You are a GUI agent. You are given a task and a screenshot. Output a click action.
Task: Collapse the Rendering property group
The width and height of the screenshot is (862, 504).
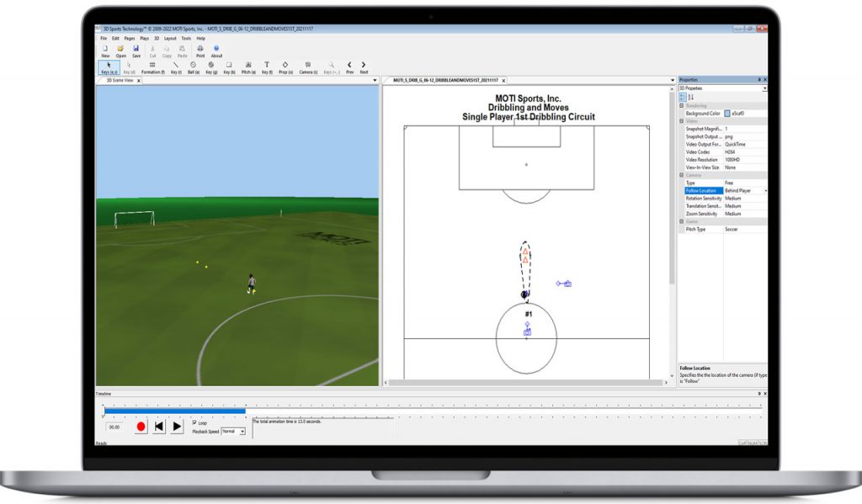pos(682,105)
